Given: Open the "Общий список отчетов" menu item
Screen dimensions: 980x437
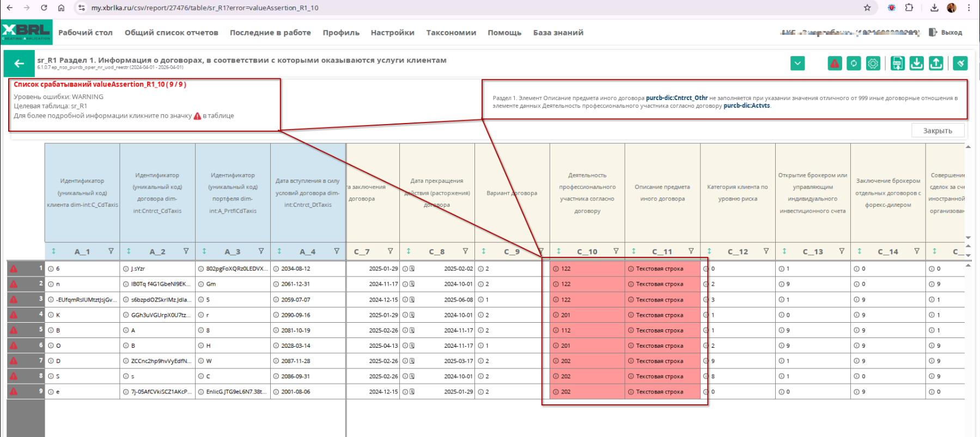Looking at the screenshot, I should (171, 33).
